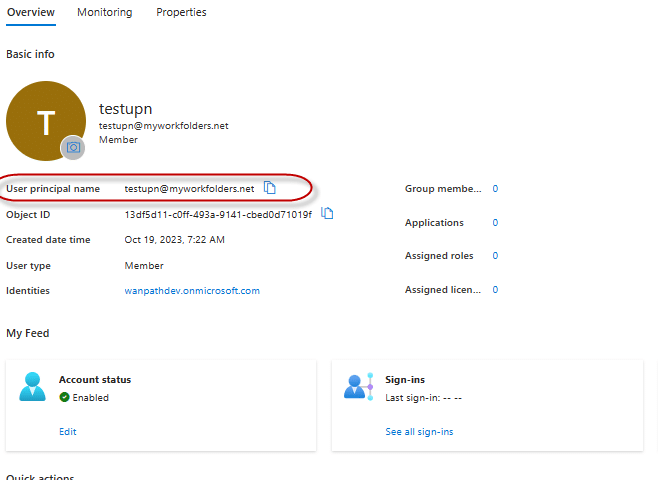Screen dimensions: 658x480
Task: Click the Object ID GUID text
Action: pos(217,215)
